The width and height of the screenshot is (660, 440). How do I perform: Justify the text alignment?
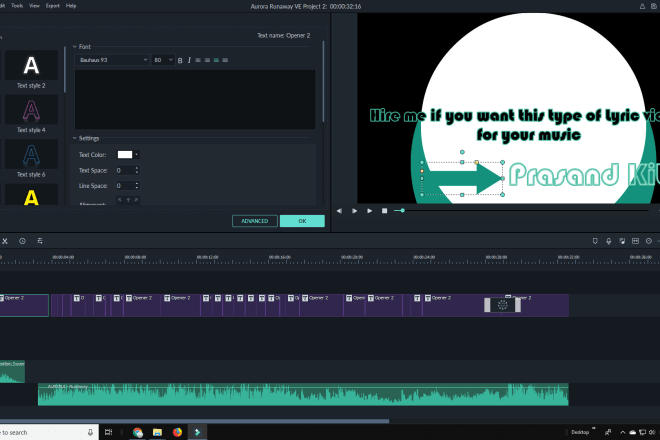(225, 60)
